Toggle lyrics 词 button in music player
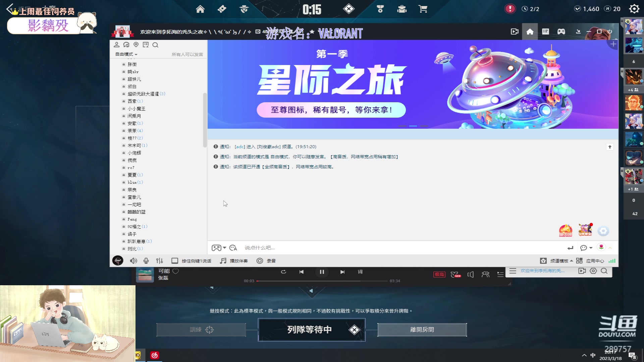Image resolution: width=644 pixels, height=362 pixels. point(360,272)
